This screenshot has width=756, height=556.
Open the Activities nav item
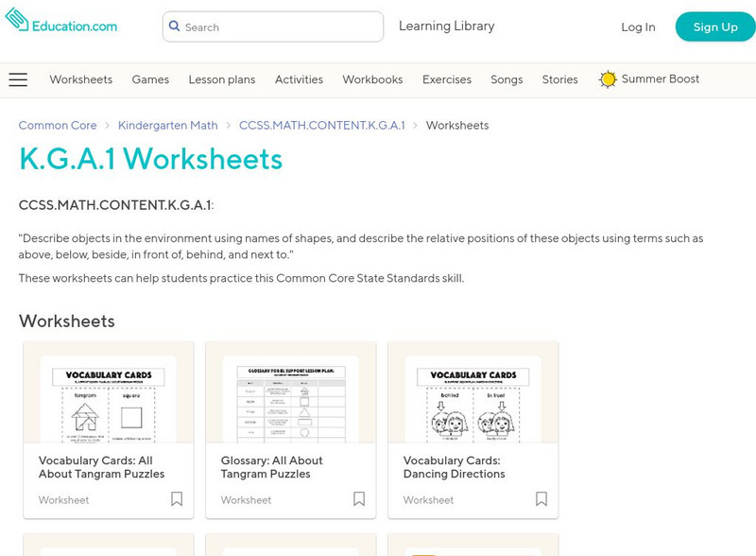299,79
